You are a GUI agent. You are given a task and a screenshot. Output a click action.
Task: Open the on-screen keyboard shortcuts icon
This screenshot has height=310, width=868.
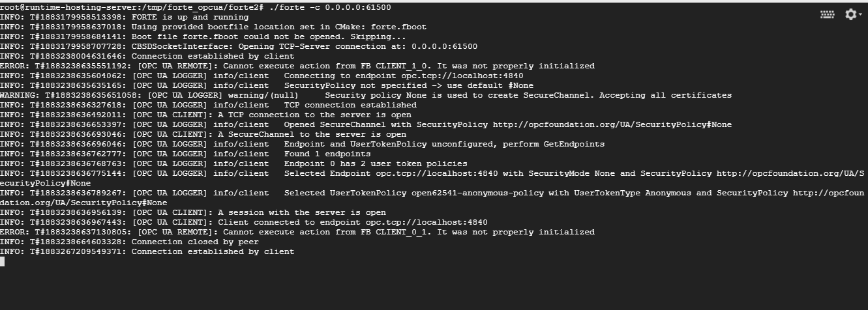827,14
